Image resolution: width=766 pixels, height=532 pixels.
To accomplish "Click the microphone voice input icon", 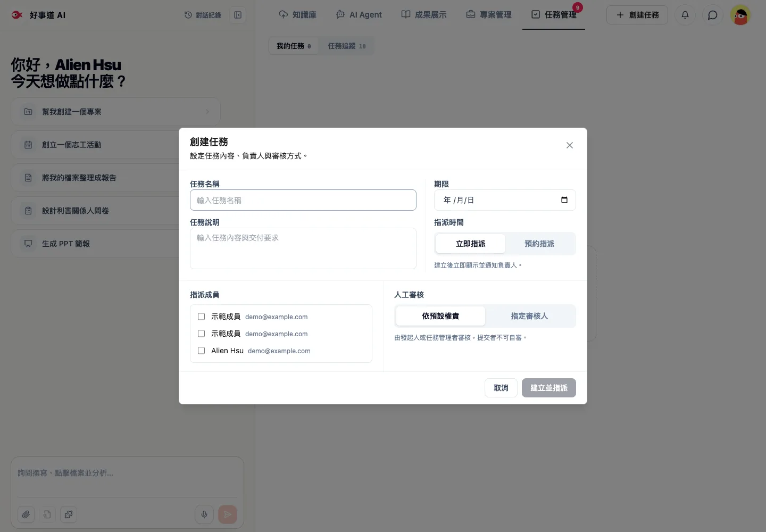I will [204, 514].
